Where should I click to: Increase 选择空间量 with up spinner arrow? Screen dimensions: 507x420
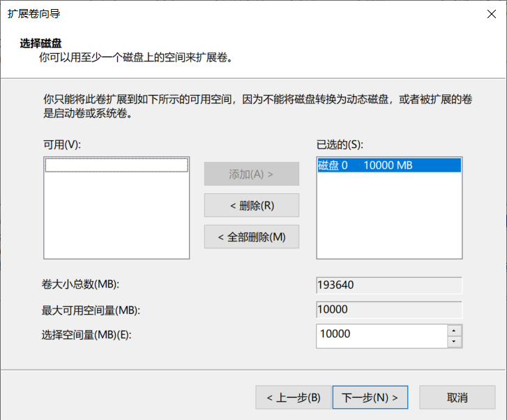click(454, 331)
